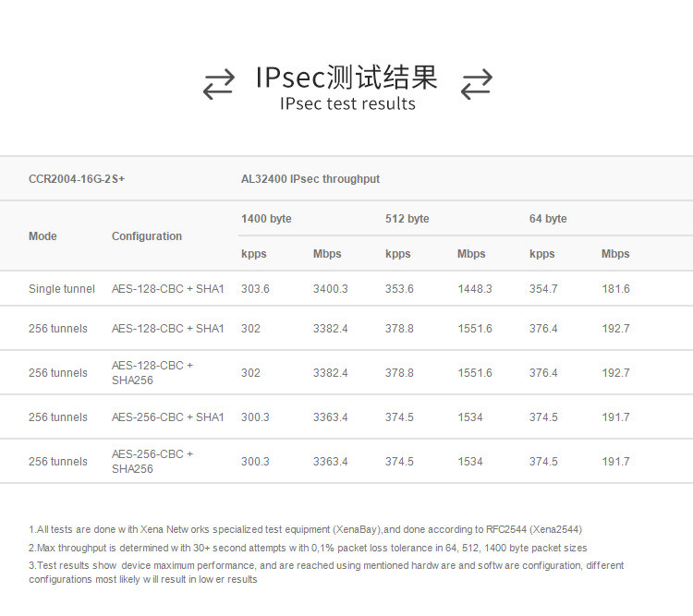
Task: Click the '64 byte' column group header
Action: pyautogui.click(x=548, y=219)
